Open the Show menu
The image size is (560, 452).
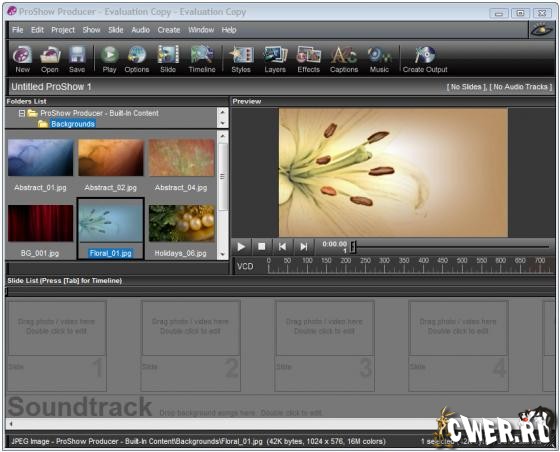click(91, 30)
